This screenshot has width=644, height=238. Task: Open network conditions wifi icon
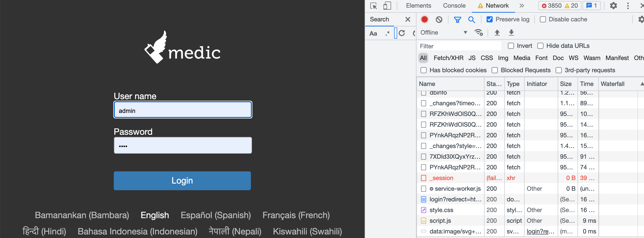pyautogui.click(x=479, y=33)
